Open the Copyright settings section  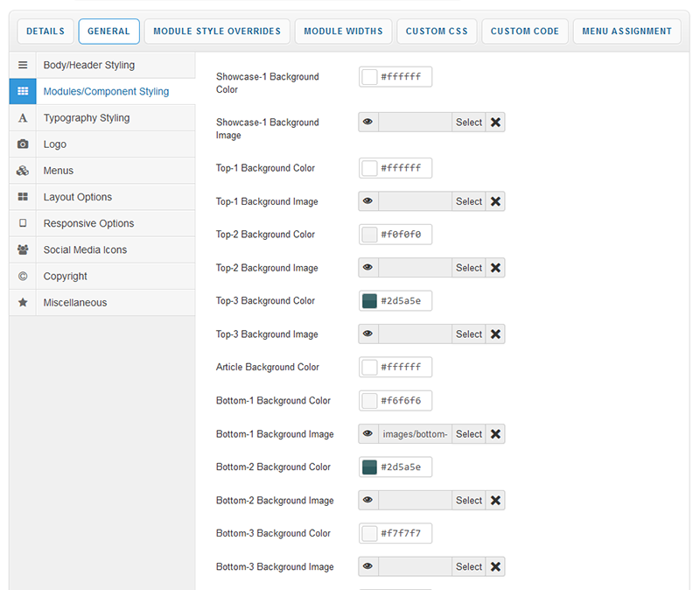click(x=66, y=276)
